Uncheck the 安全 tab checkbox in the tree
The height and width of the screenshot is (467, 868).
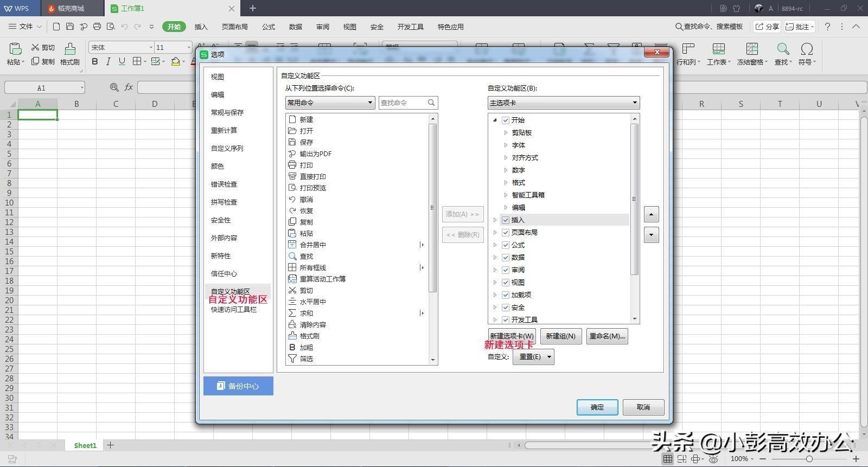pos(506,308)
